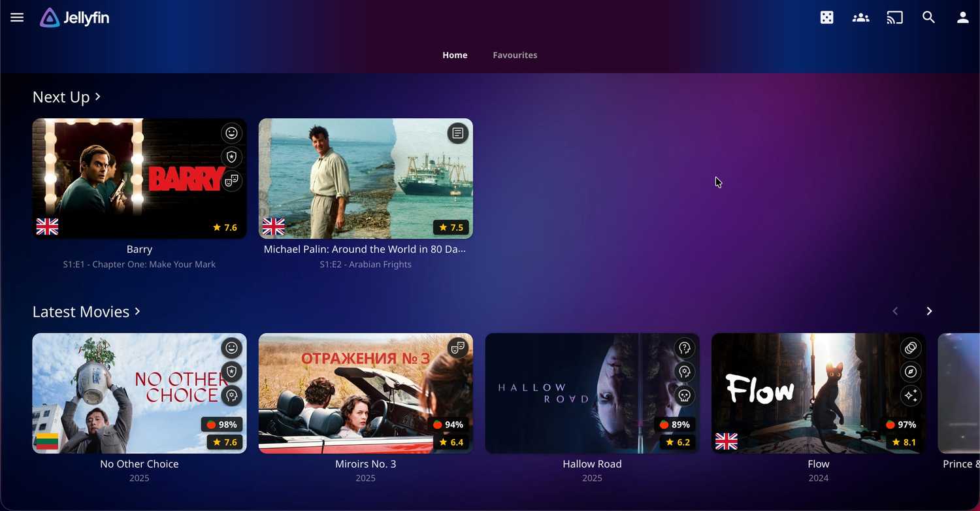
Task: Open Miroirs No. 3 title link
Action: [365, 464]
